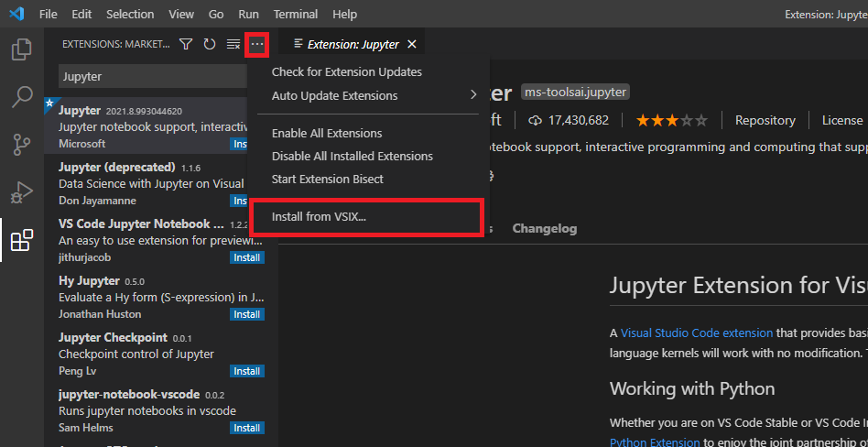
Task: Open the Help menu
Action: [x=345, y=14]
